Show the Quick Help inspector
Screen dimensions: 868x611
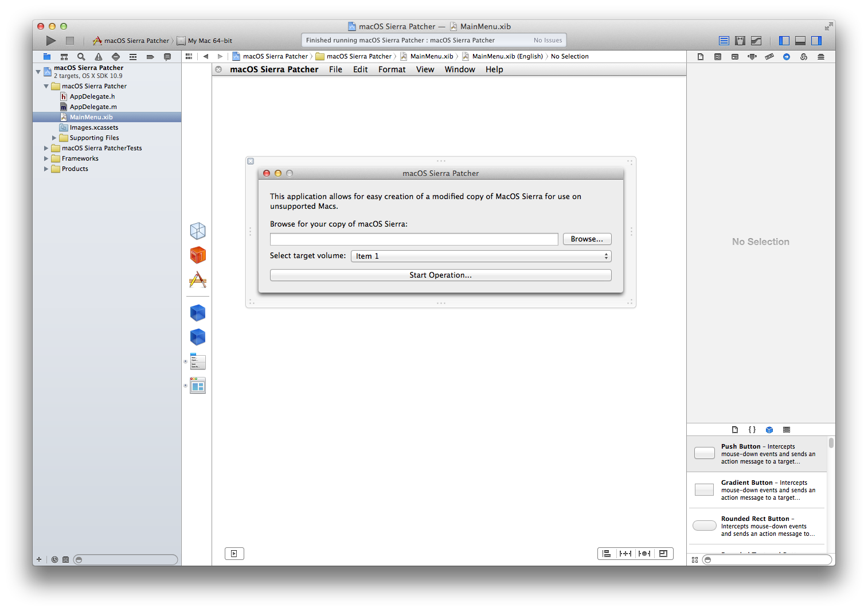point(718,57)
